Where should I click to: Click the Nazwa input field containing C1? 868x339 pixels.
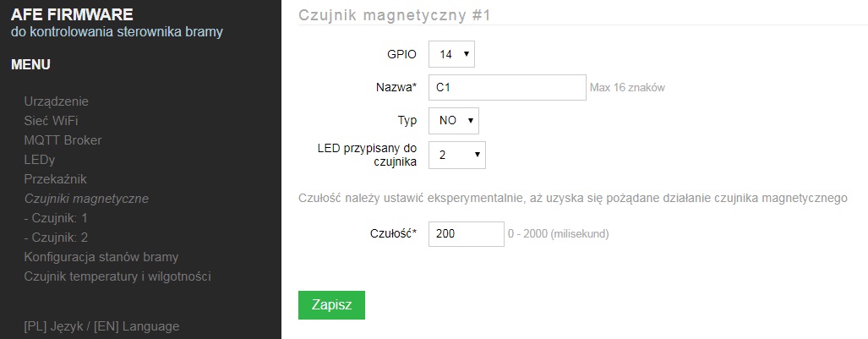point(507,88)
